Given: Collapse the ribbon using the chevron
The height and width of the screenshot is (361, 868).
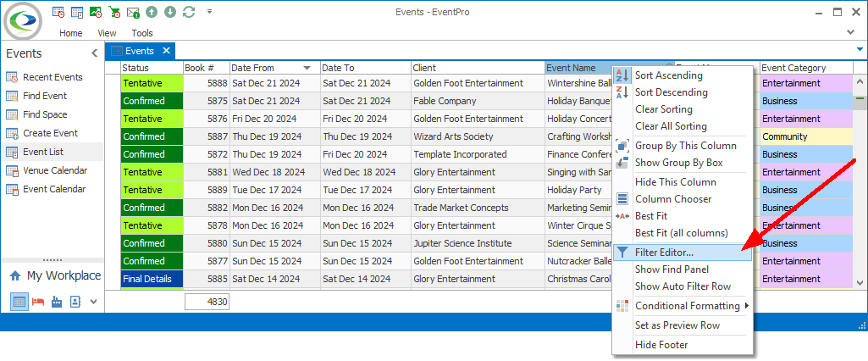Looking at the screenshot, I should 851,33.
